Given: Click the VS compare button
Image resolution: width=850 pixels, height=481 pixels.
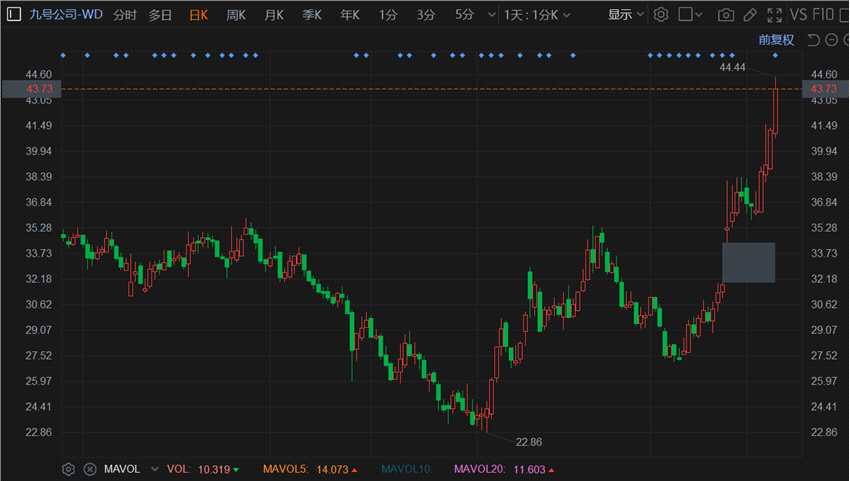Looking at the screenshot, I should pos(799,15).
